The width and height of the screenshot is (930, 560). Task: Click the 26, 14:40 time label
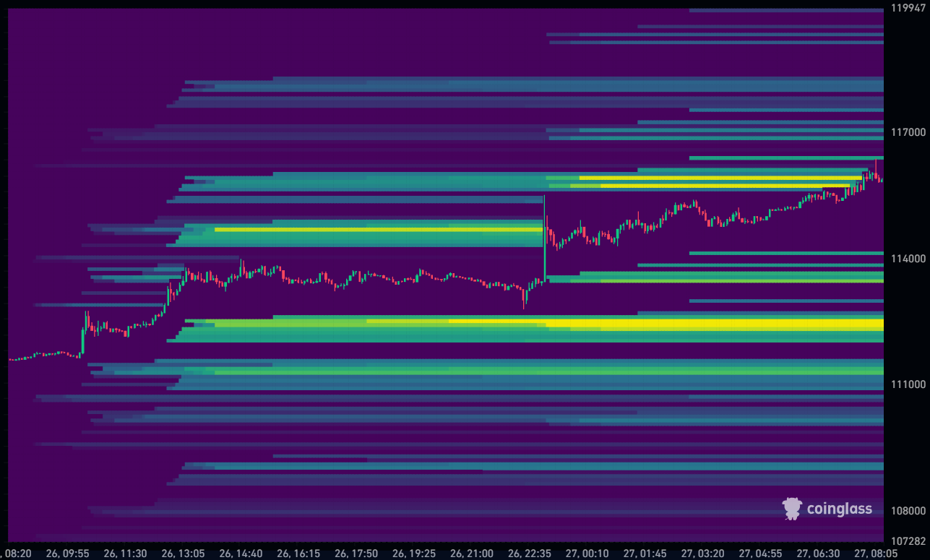click(241, 553)
